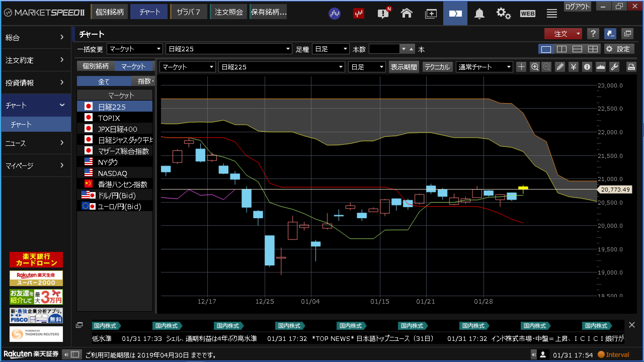Open the 通常チャート chart type dropdown
644x362 pixels.
(x=484, y=67)
